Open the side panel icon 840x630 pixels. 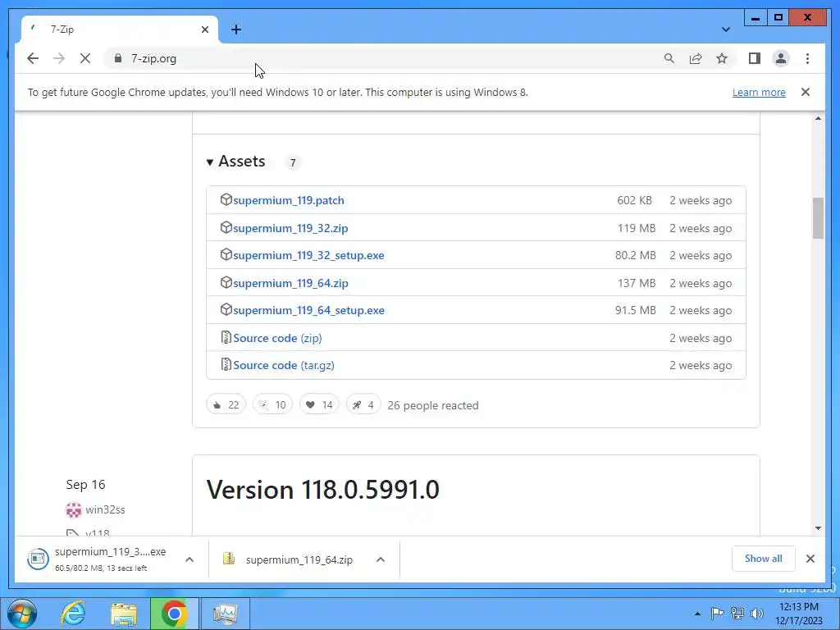click(x=755, y=58)
